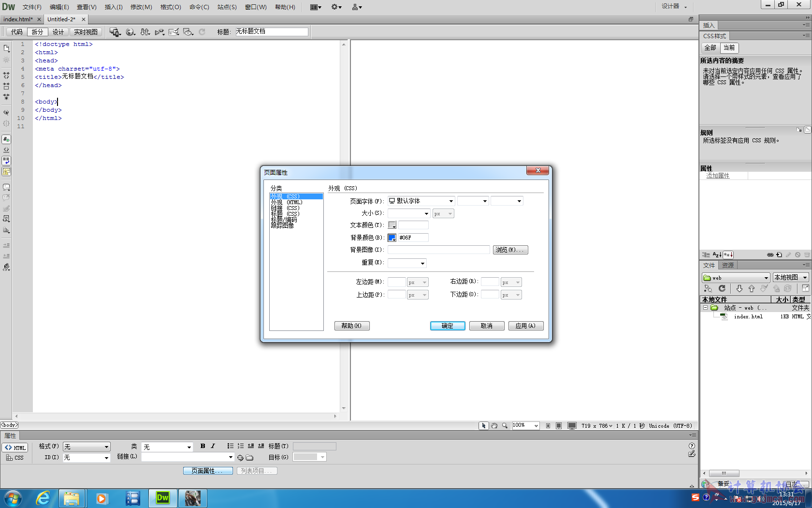This screenshot has height=508, width=812.
Task: Click browse for file folder icon beside link field
Action: coord(249,457)
